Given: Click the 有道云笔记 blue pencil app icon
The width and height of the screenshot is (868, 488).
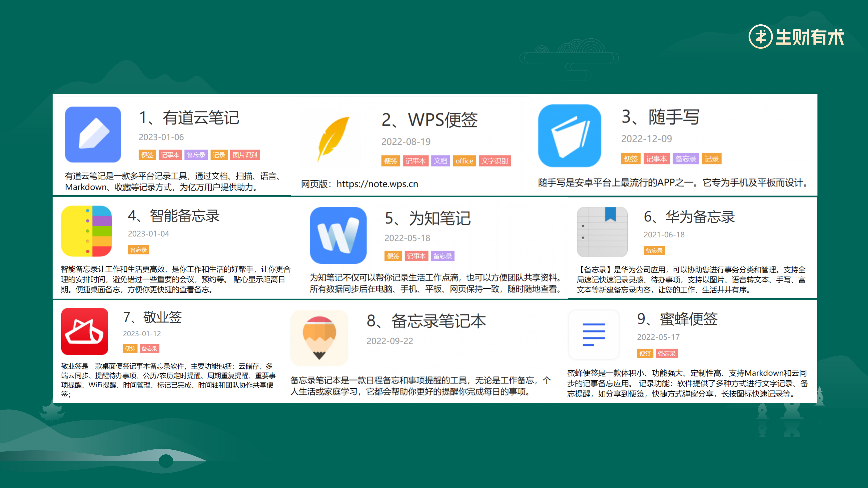Looking at the screenshot, I should click(x=93, y=134).
